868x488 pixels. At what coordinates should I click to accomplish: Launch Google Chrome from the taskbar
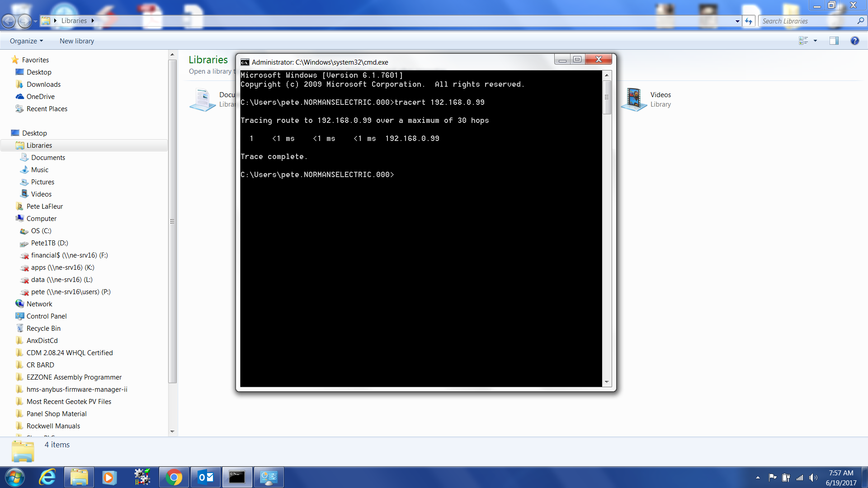tap(174, 477)
